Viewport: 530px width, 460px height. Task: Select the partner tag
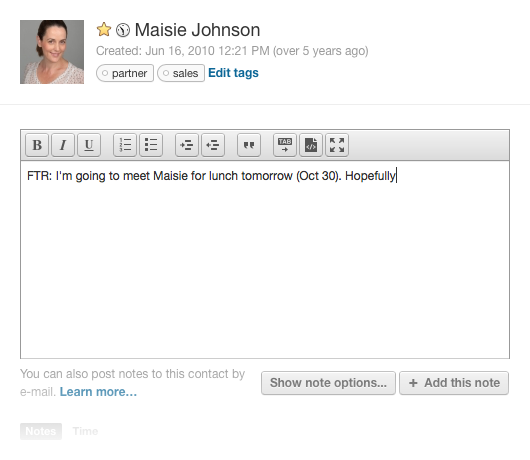click(x=125, y=73)
